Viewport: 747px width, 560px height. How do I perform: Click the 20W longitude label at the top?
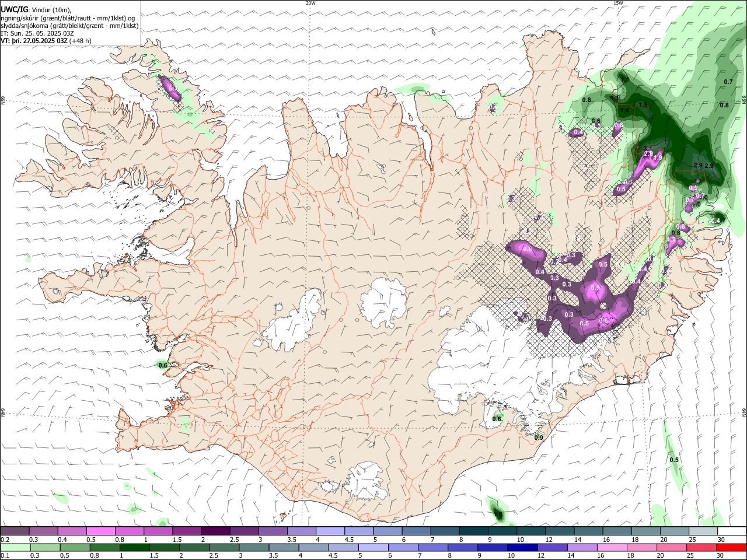[310, 3]
